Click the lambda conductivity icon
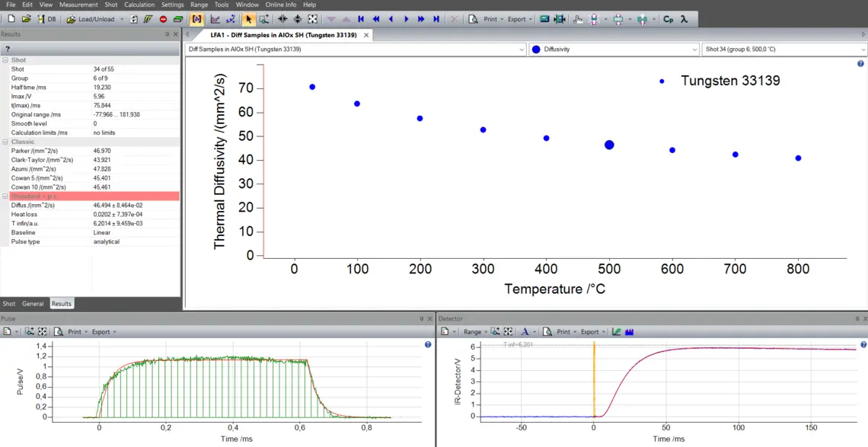This screenshot has width=868, height=447. tap(685, 19)
